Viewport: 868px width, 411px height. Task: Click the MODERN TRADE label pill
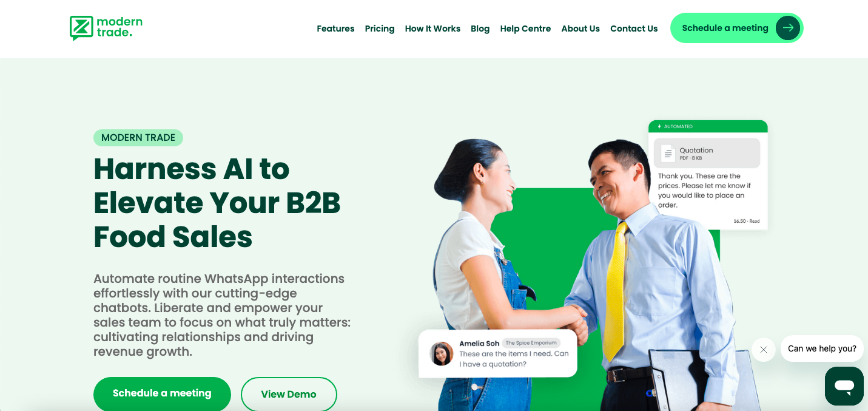tap(138, 138)
